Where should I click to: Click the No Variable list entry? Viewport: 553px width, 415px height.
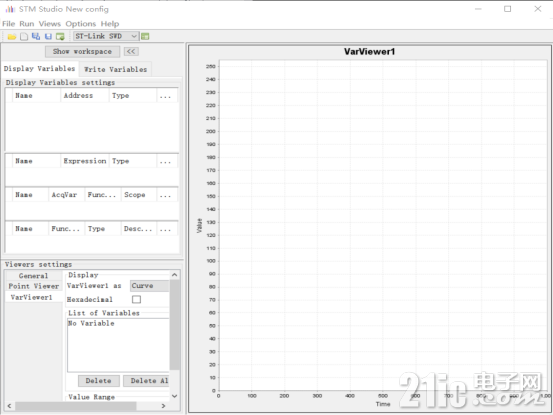tap(91, 323)
